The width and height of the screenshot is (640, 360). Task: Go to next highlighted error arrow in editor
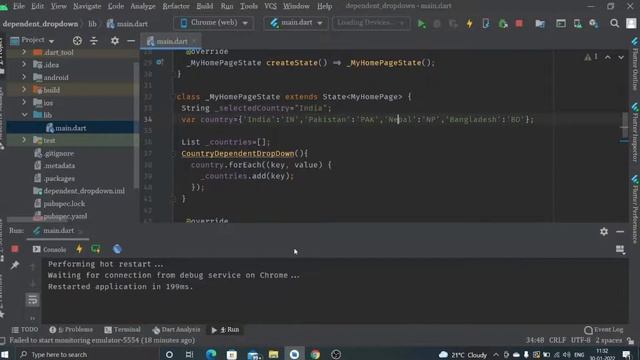click(x=621, y=58)
